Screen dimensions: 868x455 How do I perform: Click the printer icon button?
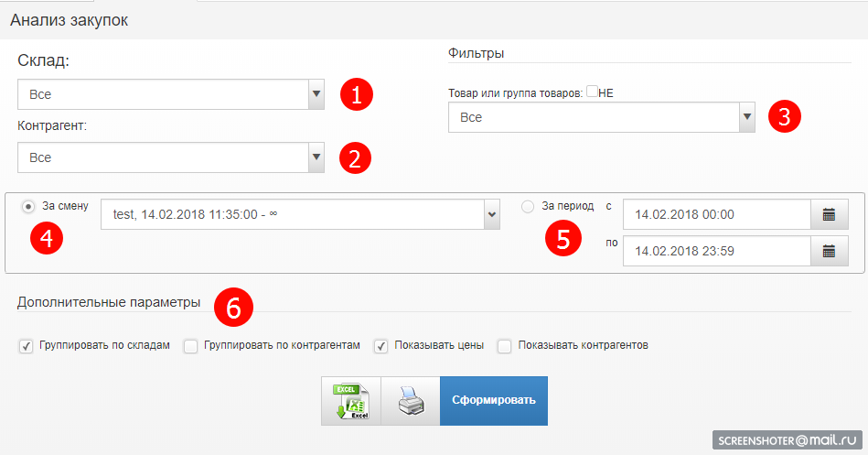410,401
